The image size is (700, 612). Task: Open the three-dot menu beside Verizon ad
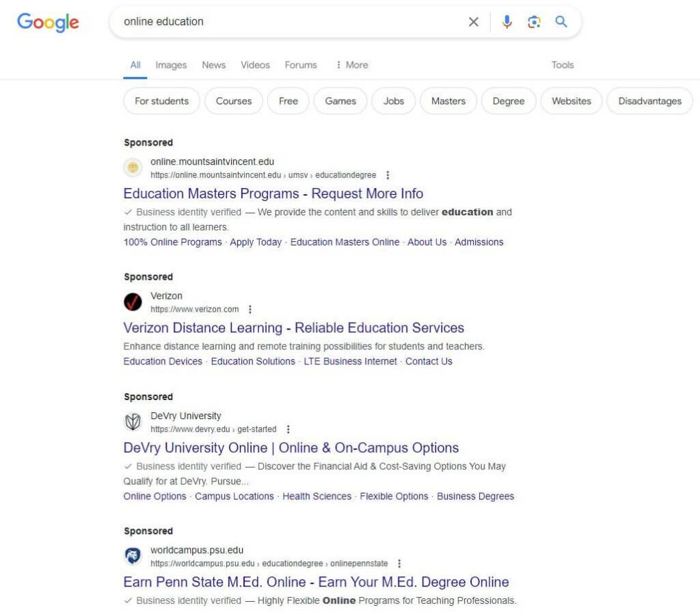tap(250, 309)
